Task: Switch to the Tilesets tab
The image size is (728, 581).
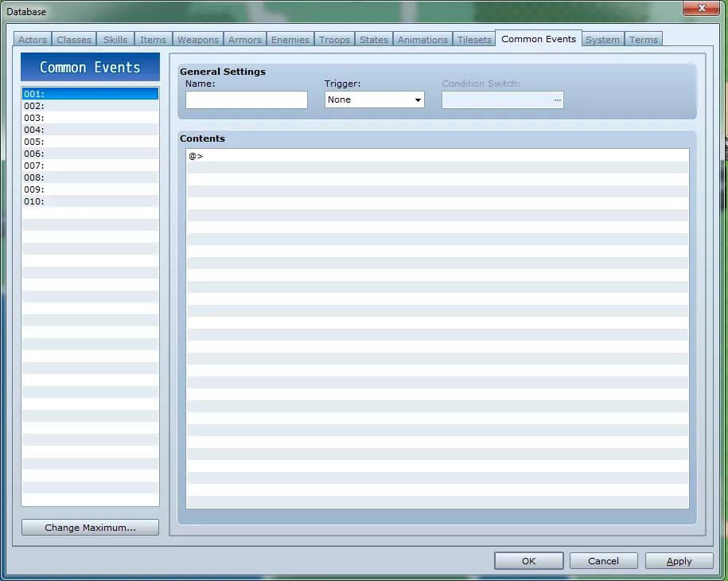Action: click(474, 40)
